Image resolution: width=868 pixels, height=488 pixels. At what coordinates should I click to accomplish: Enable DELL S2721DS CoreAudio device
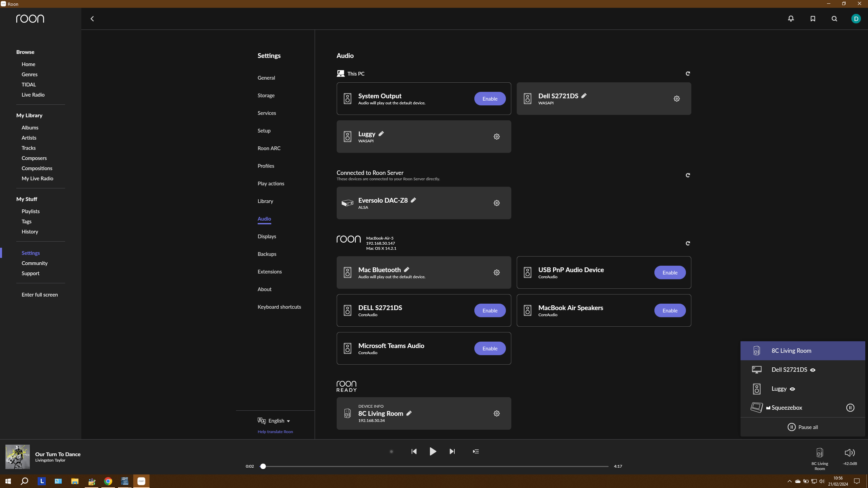[490, 310]
